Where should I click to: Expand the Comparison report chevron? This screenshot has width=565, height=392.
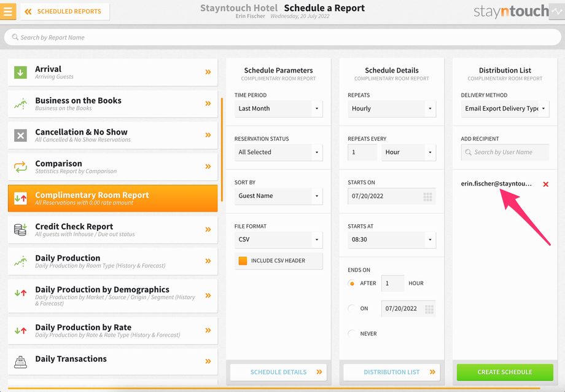[x=208, y=167]
